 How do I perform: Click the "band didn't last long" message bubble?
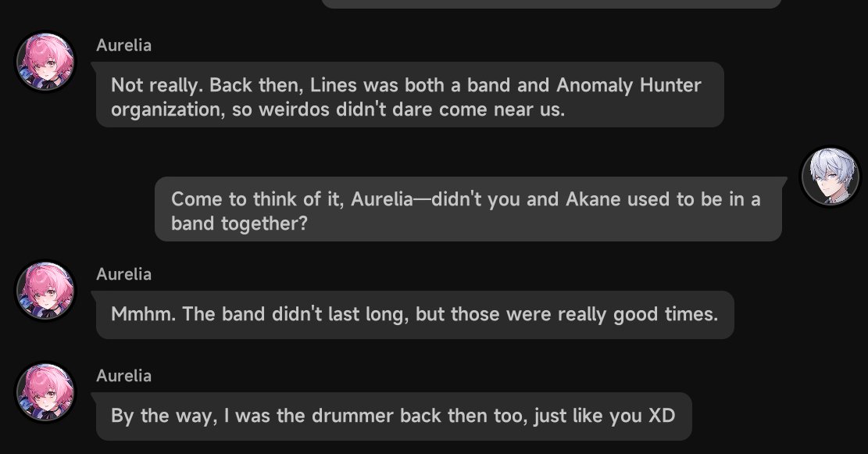click(x=415, y=314)
